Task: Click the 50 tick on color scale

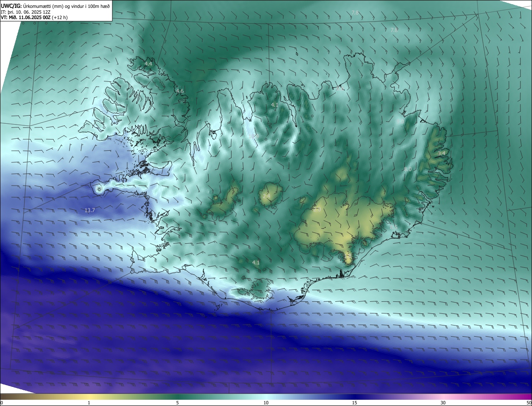Action: (529, 403)
